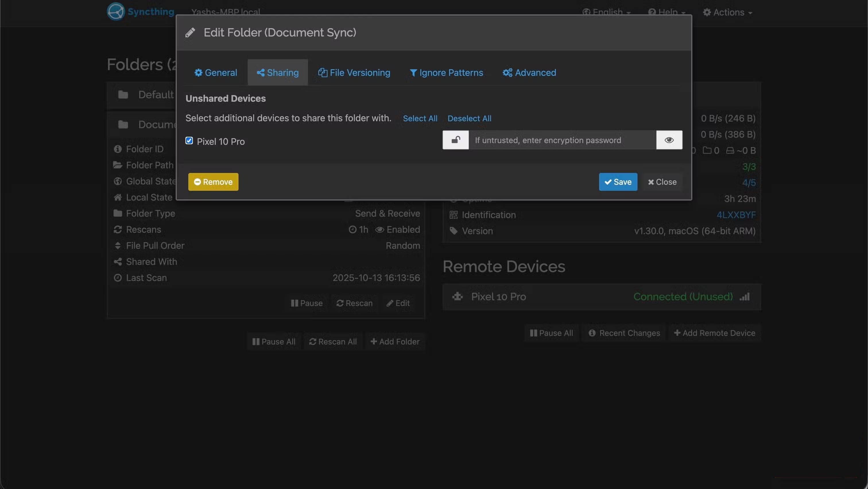Open the English language dropdown
Image resolution: width=868 pixels, height=489 pixels.
607,12
